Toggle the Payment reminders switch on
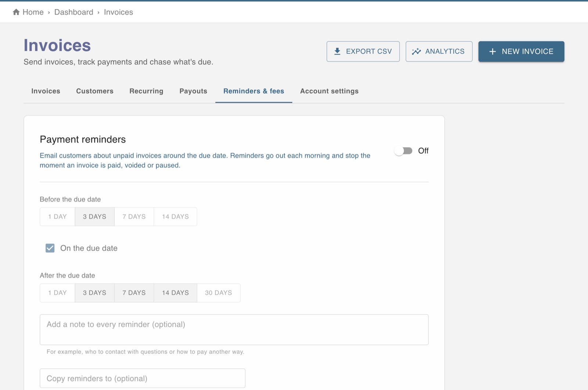Viewport: 588px width, 390px height. (x=404, y=151)
